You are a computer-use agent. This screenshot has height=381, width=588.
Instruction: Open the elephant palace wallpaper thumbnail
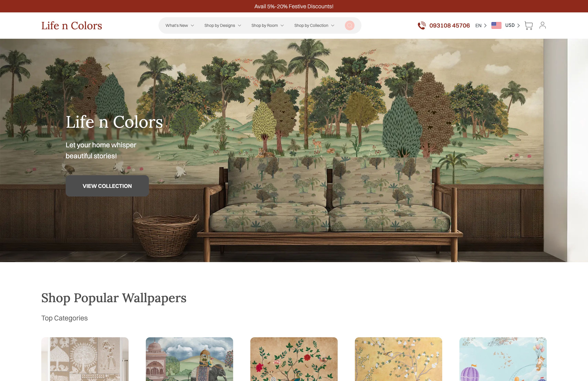pos(189,359)
